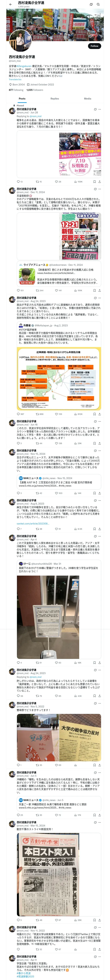
Task: Switch to the Replies tab
Action: (55, 98)
